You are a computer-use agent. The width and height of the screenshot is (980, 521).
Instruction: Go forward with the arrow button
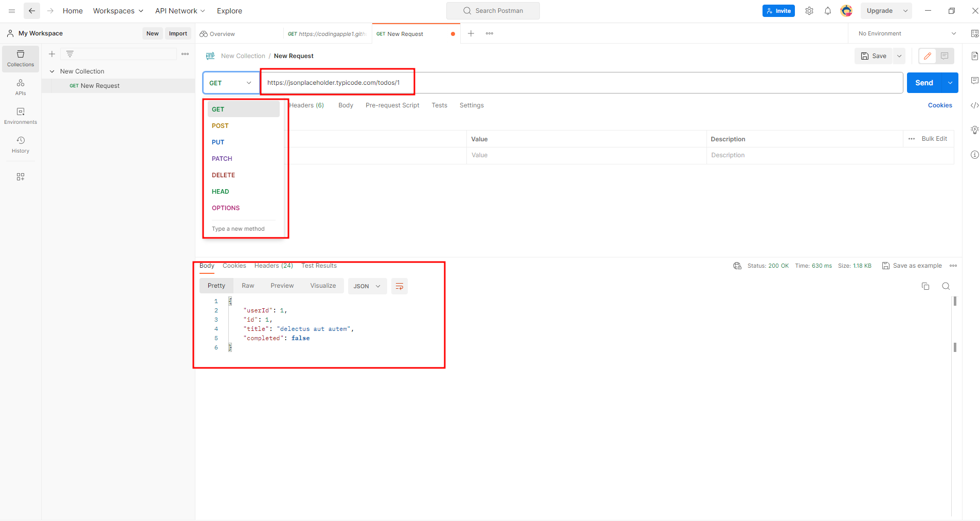[x=50, y=11]
